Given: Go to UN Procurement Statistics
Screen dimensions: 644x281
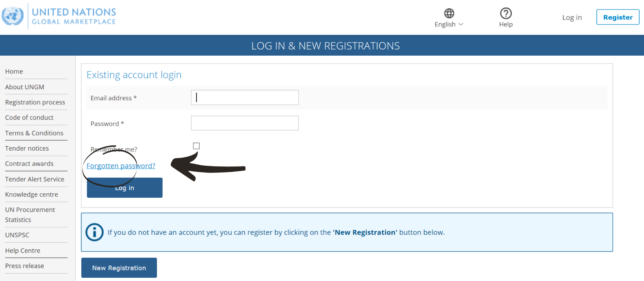Looking at the screenshot, I should [x=30, y=215].
